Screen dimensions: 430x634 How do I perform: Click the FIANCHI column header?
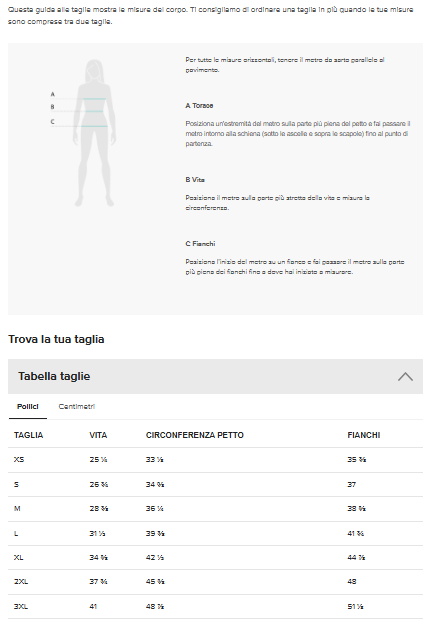coord(364,435)
